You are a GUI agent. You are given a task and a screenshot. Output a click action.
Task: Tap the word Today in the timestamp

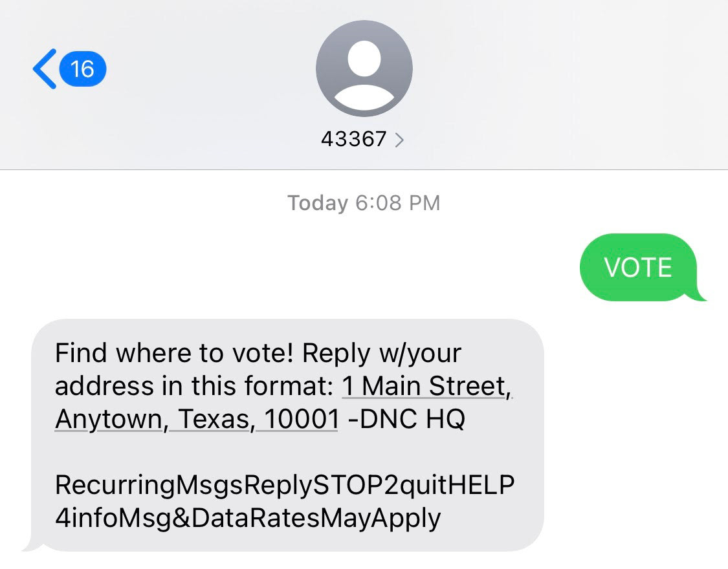[318, 203]
